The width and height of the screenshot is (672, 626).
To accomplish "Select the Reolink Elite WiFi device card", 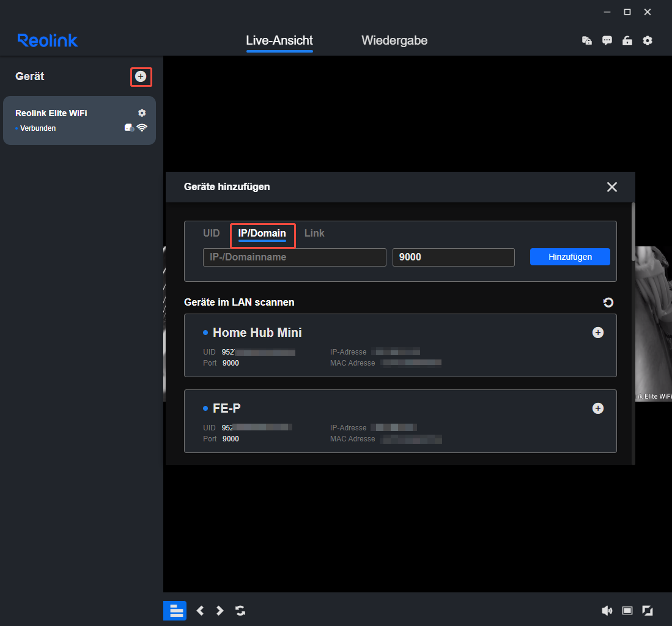I will pos(79,120).
